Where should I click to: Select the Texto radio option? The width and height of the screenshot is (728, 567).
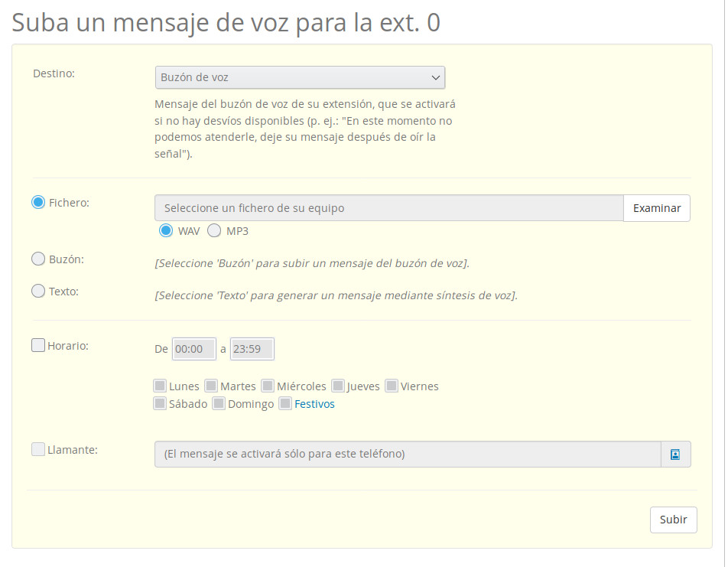click(38, 292)
